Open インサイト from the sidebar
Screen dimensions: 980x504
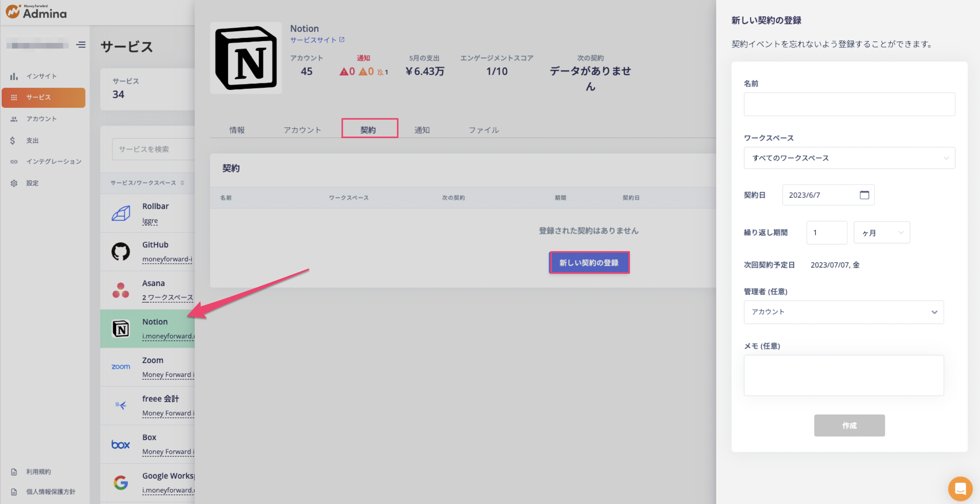(x=41, y=76)
